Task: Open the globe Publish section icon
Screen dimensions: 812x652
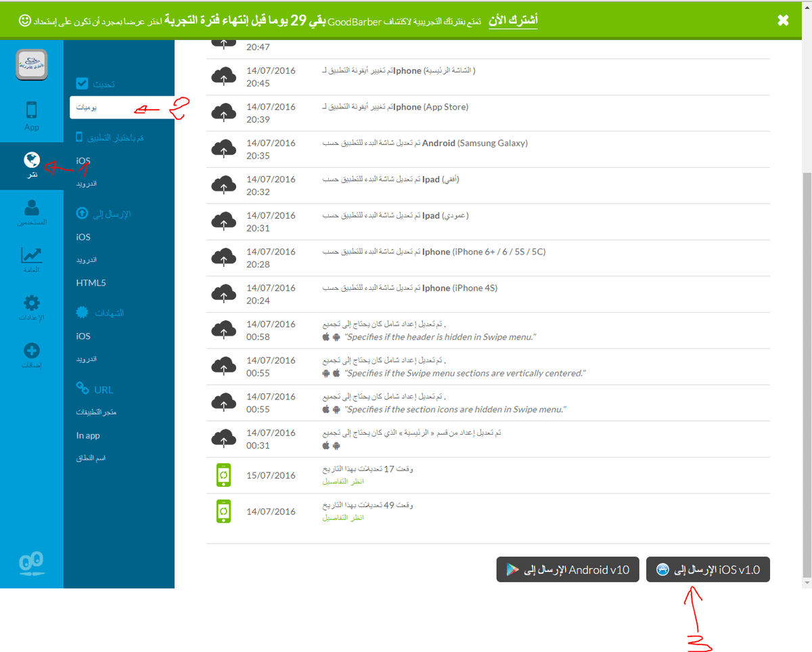Action: click(31, 160)
